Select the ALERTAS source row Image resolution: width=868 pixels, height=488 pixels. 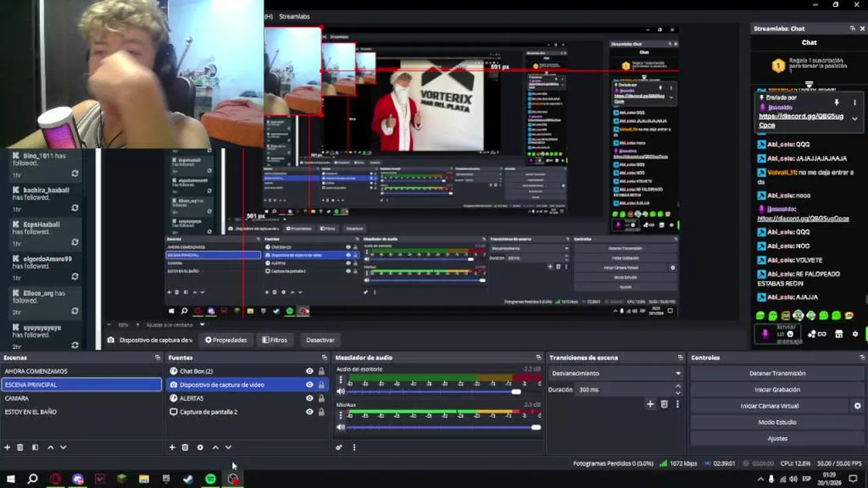tap(248, 399)
